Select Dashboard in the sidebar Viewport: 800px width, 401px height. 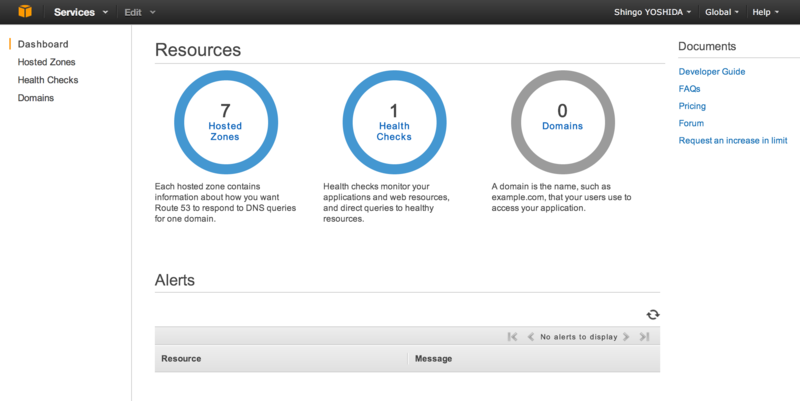point(43,44)
